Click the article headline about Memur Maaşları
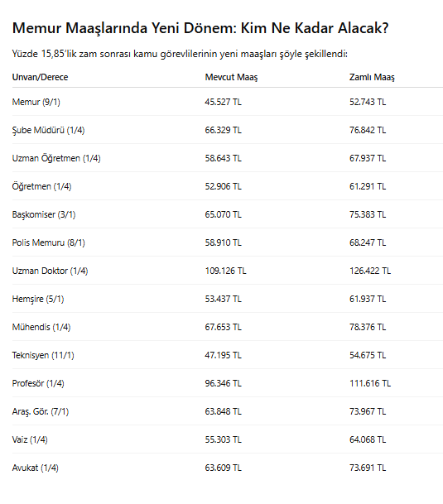Image resolution: width=443 pixels, height=504 pixels. click(200, 28)
